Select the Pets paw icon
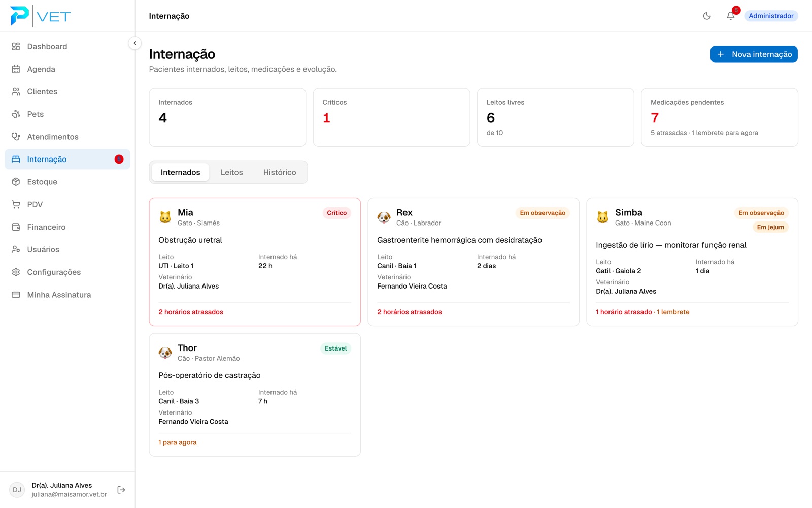This screenshot has width=812, height=508. (x=16, y=114)
